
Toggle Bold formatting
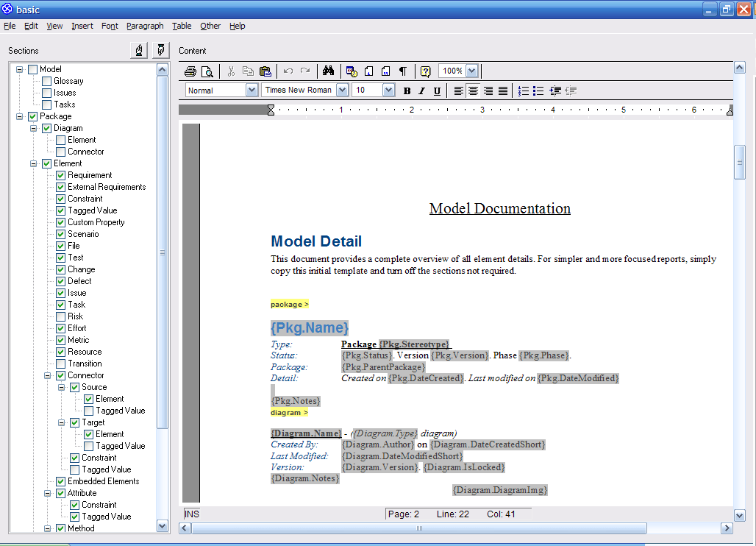[407, 90]
